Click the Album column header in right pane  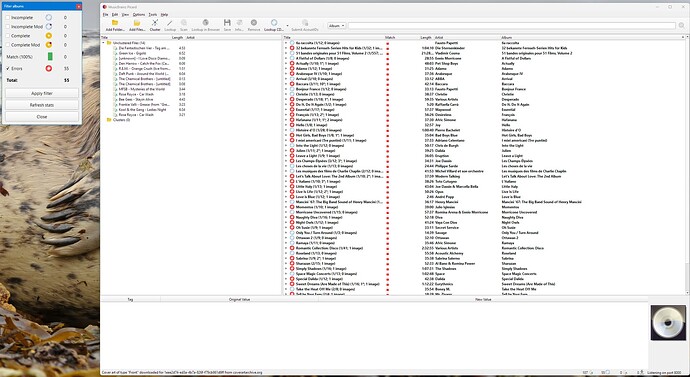pyautogui.click(x=506, y=38)
